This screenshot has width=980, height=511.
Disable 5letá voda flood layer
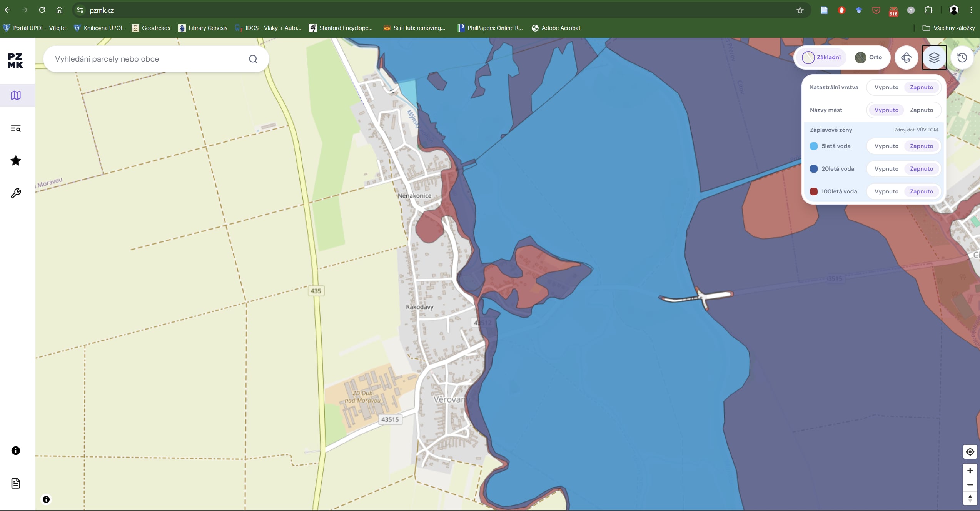point(886,146)
